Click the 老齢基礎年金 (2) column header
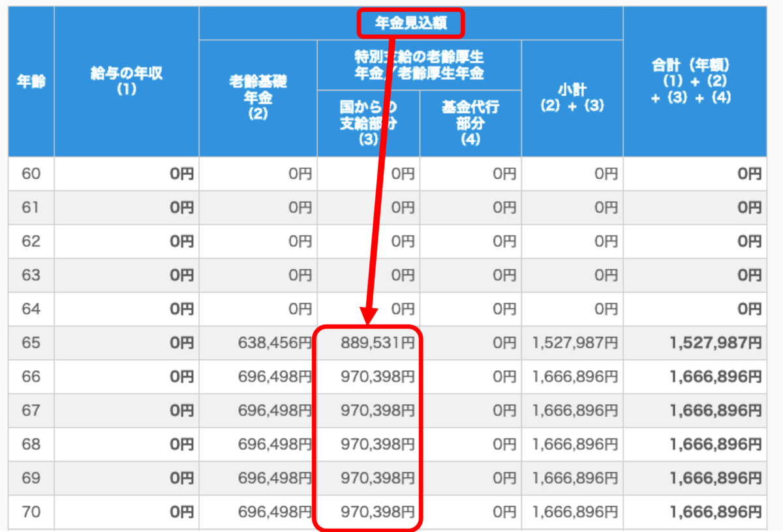 tap(258, 98)
